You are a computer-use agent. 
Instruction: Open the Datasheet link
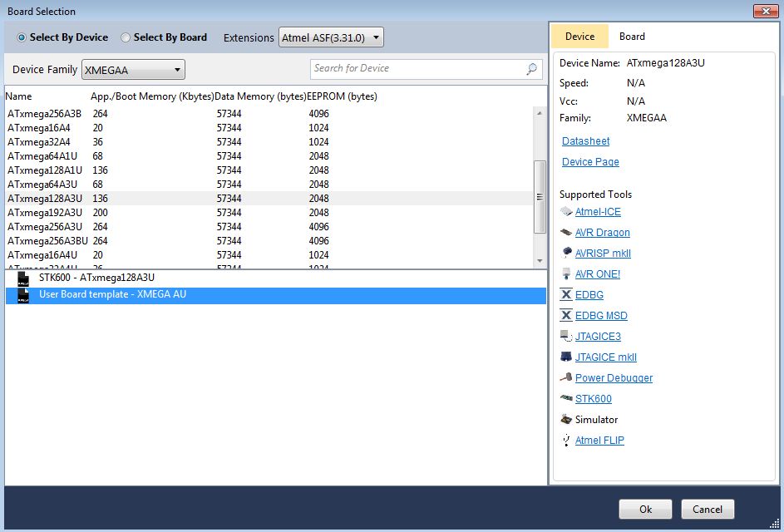pos(585,141)
